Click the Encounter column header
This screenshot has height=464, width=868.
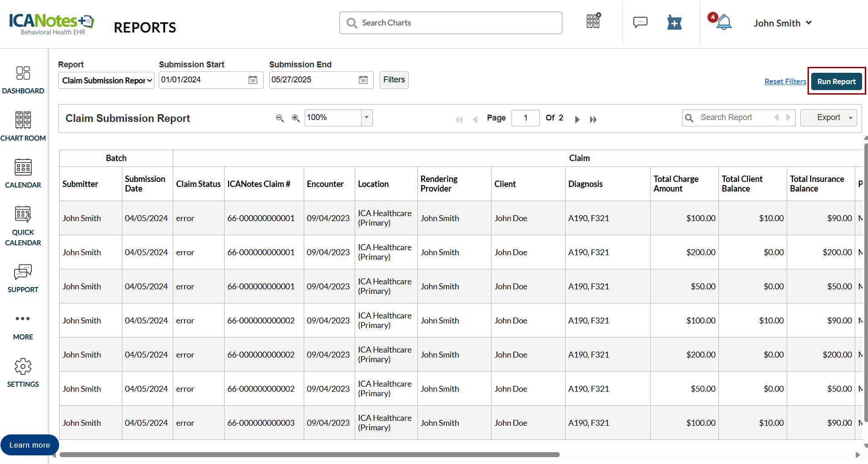click(x=329, y=184)
